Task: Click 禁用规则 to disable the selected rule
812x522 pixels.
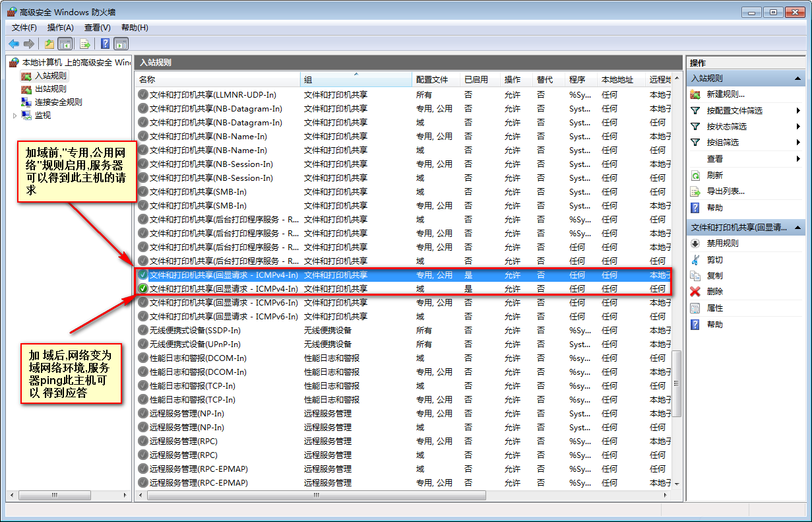Action: (722, 244)
